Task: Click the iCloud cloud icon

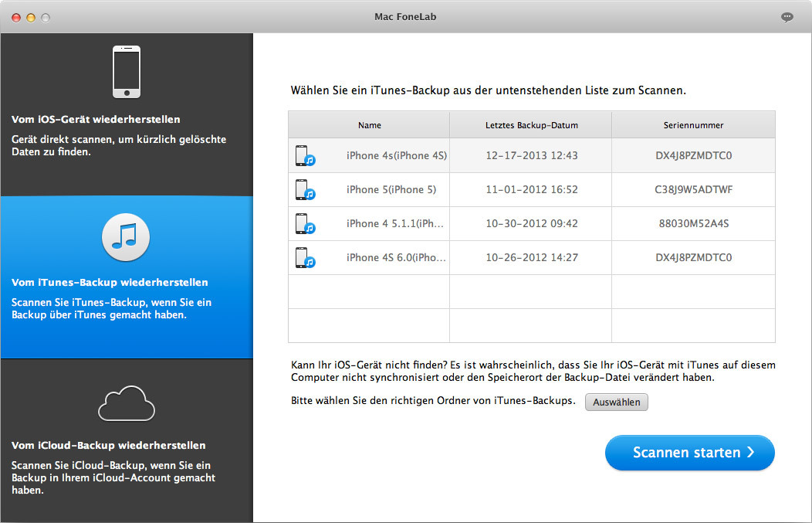Action: coord(127,403)
